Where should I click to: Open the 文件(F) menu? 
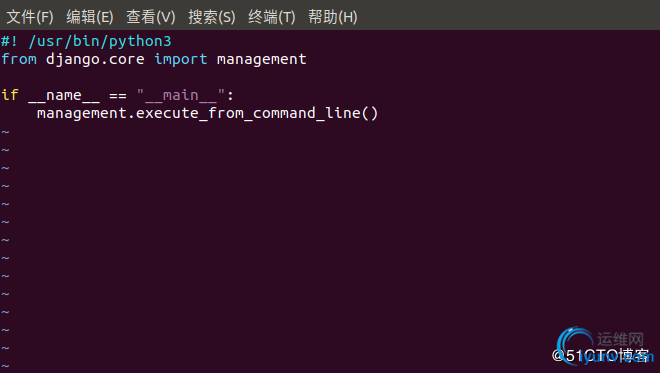30,17
